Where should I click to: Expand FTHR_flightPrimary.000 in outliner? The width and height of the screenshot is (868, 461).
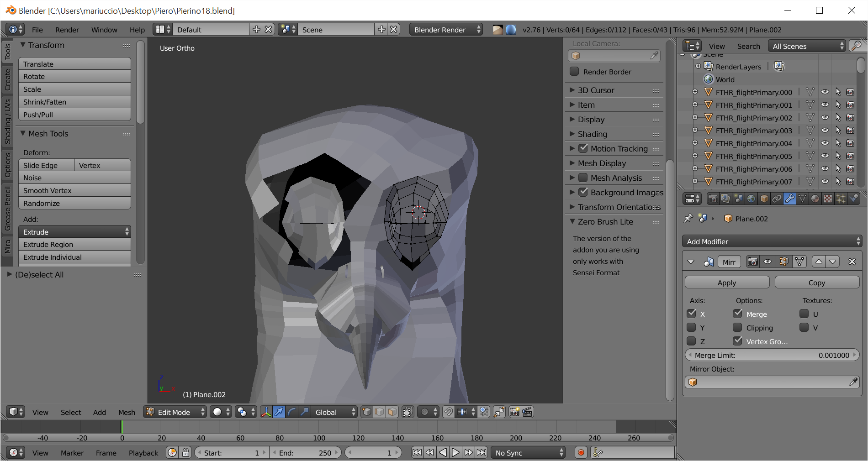(x=695, y=92)
